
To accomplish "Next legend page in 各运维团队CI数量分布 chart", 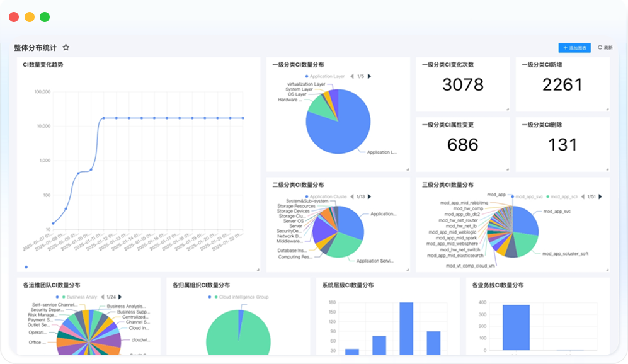I will coord(121,297).
